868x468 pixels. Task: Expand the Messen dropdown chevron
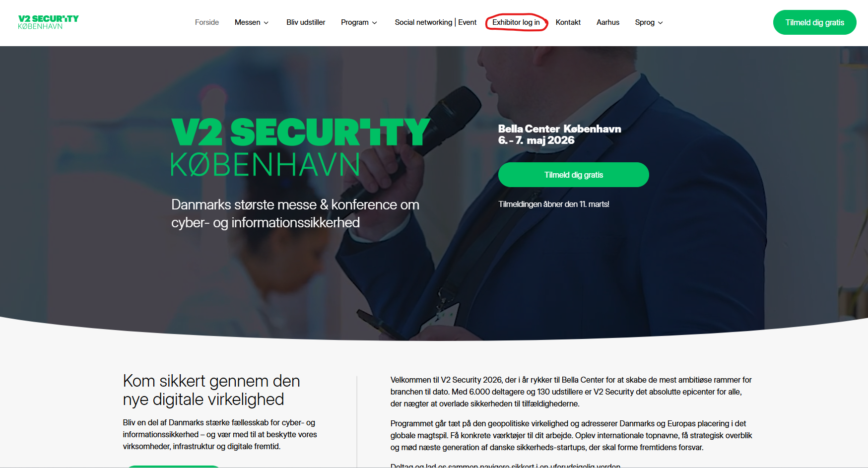tap(266, 23)
